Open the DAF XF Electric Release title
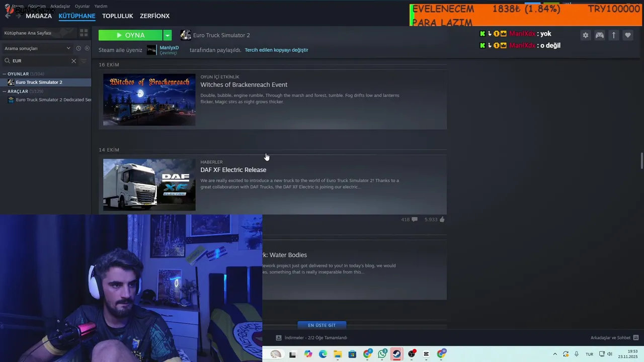This screenshot has width=644, height=362. [233, 170]
